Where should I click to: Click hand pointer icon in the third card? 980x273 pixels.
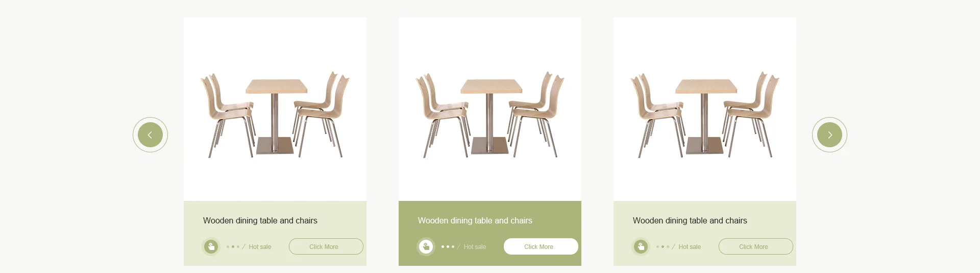tap(641, 246)
